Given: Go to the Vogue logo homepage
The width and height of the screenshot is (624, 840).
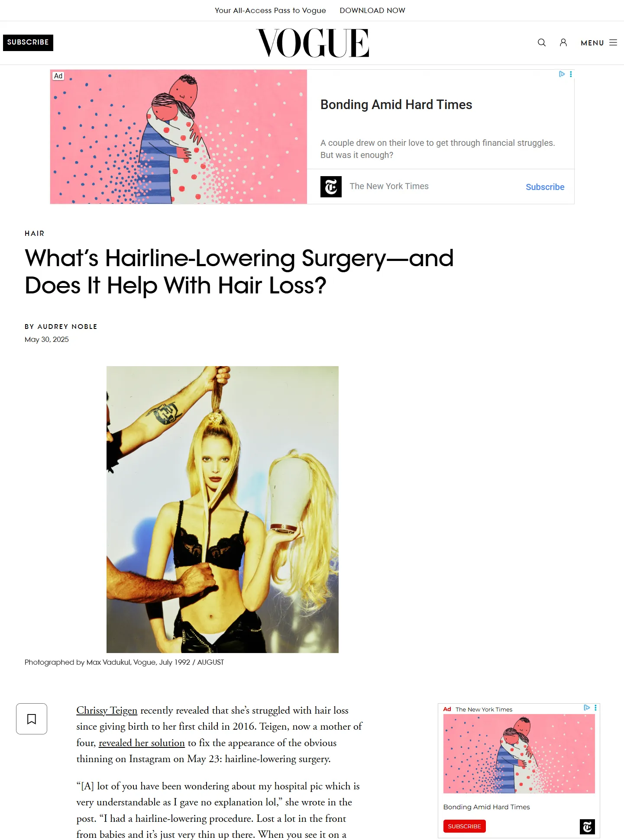Looking at the screenshot, I should 312,43.
